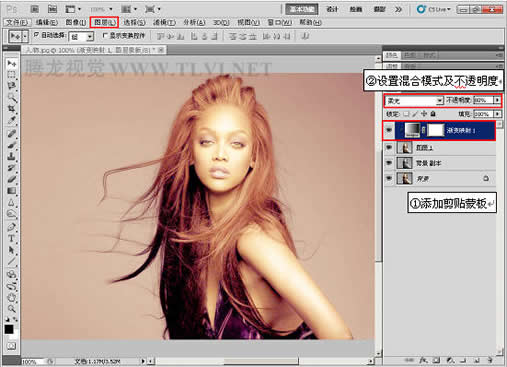507x367 pixels.
Task: Select the Lasso tool
Action: coord(12,86)
